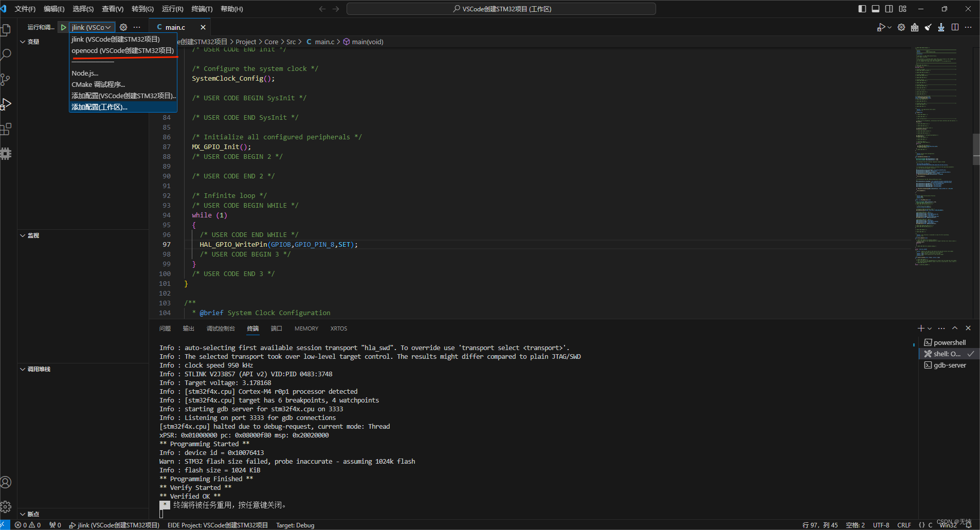Open the debug view more actions ellipsis
Viewport: 980px width, 530px height.
pyautogui.click(x=137, y=27)
